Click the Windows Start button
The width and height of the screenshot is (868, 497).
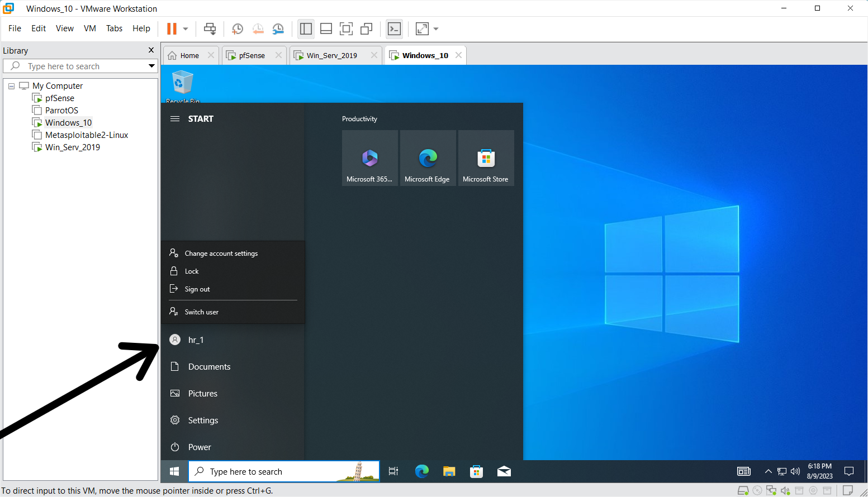coord(174,472)
